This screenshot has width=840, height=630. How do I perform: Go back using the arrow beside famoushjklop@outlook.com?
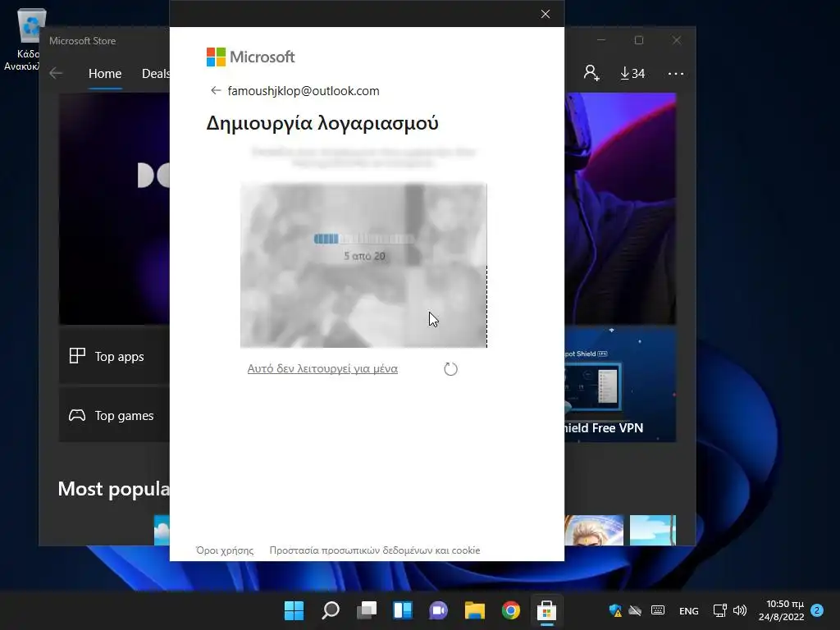216,90
